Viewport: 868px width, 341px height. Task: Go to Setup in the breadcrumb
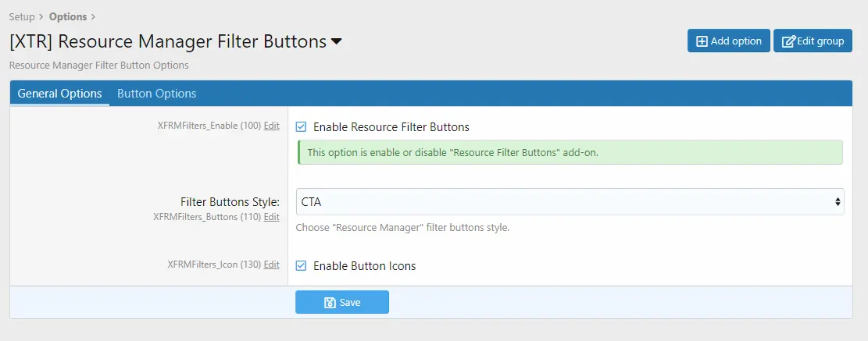(x=22, y=16)
